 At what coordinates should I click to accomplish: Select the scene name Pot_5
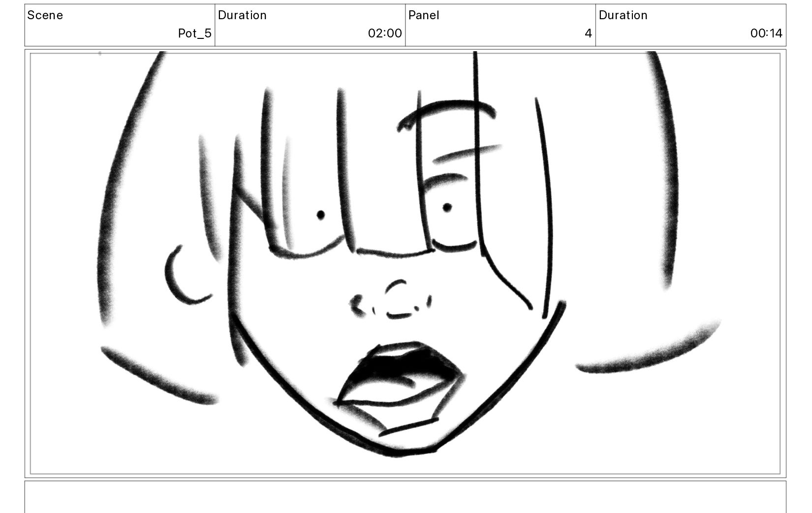[x=195, y=33]
